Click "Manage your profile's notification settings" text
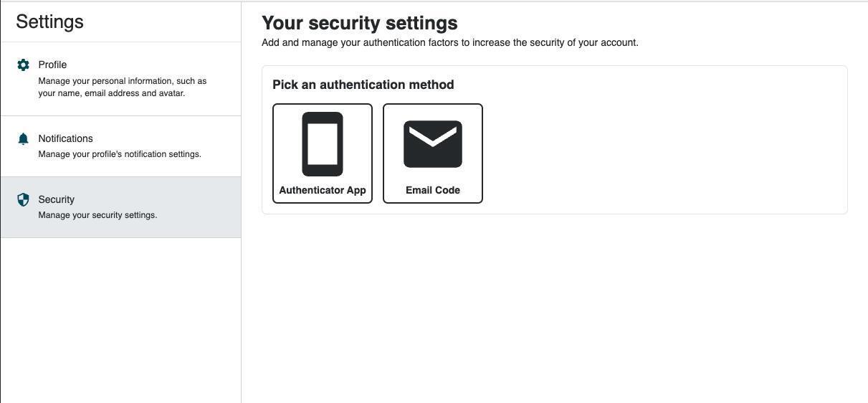The height and width of the screenshot is (403, 868). (120, 154)
